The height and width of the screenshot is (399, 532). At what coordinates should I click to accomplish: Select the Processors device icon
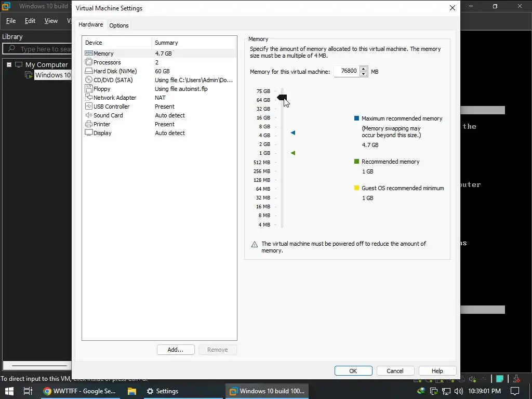click(x=88, y=62)
